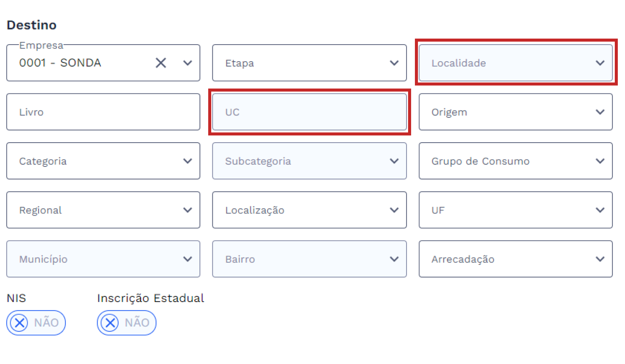This screenshot has width=625, height=364.
Task: Click the UF dropdown chevron
Action: pyautogui.click(x=600, y=210)
